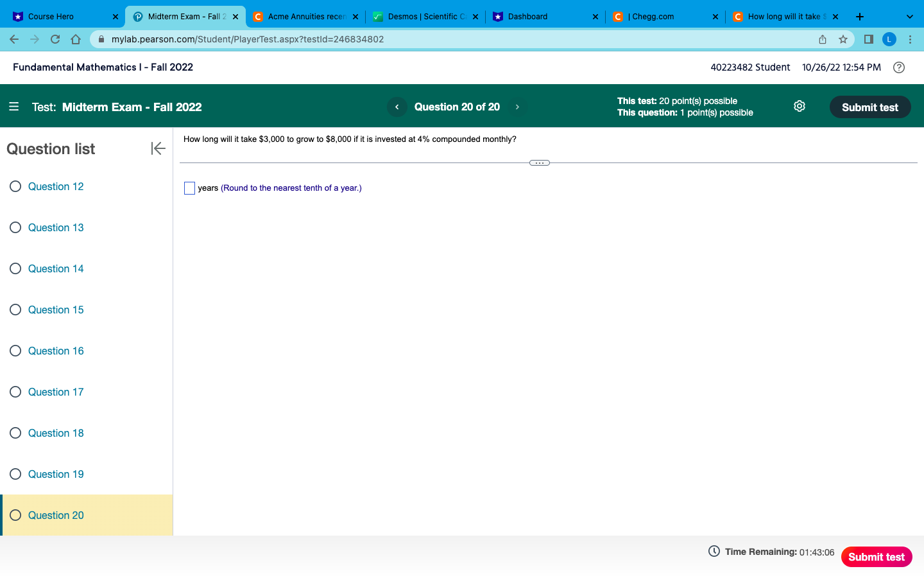
Task: Select the Question 12 radio button
Action: click(15, 186)
